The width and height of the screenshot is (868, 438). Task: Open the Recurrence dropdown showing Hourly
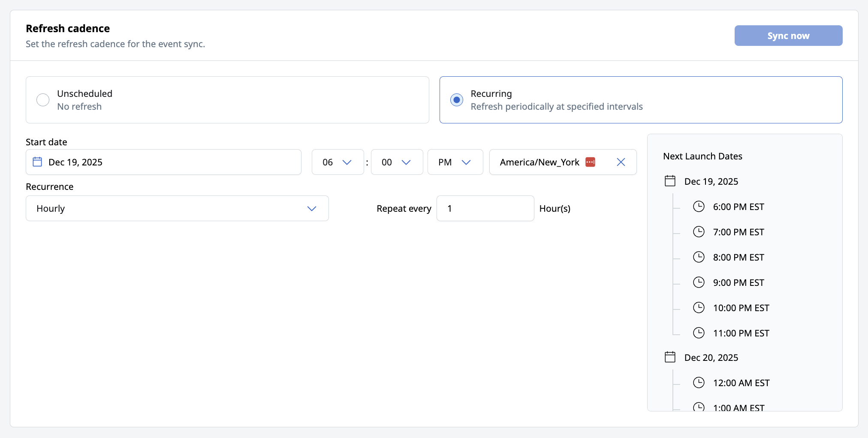[x=177, y=208]
